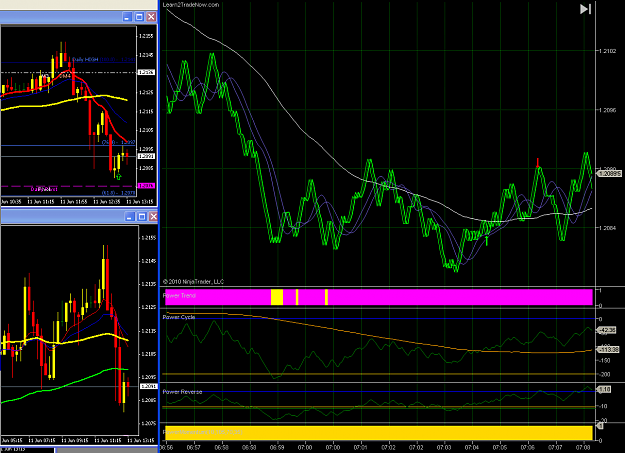Screen dimensions: 625x453
Task: Click 11 Jun 07:15 in lower-left chart
Action: click(41, 440)
